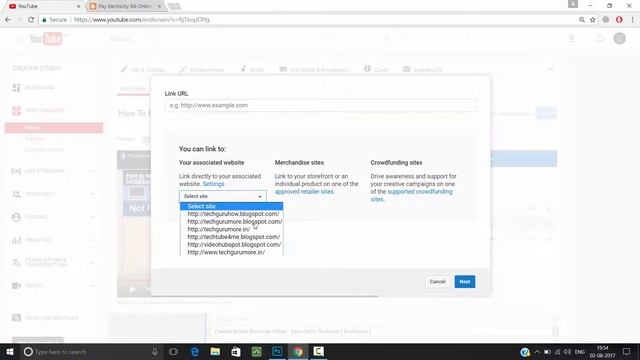
Task: Click the zoom magnifier icon in address bar
Action: coord(582,20)
